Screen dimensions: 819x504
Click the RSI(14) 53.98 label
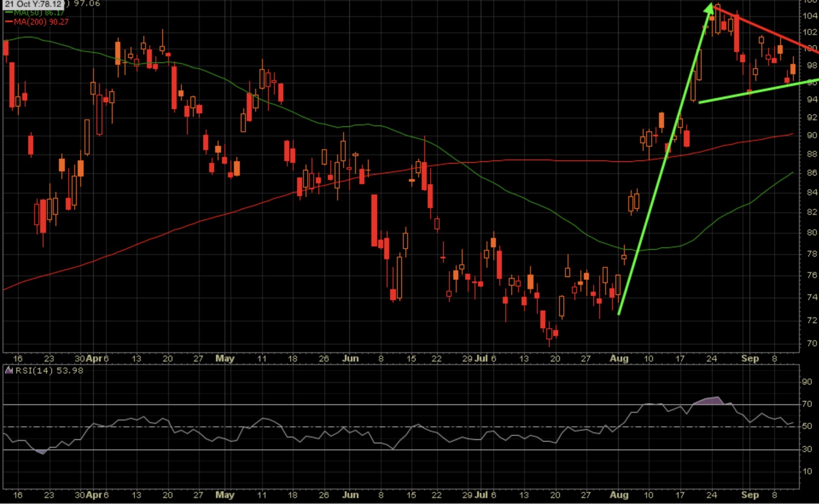click(x=49, y=371)
